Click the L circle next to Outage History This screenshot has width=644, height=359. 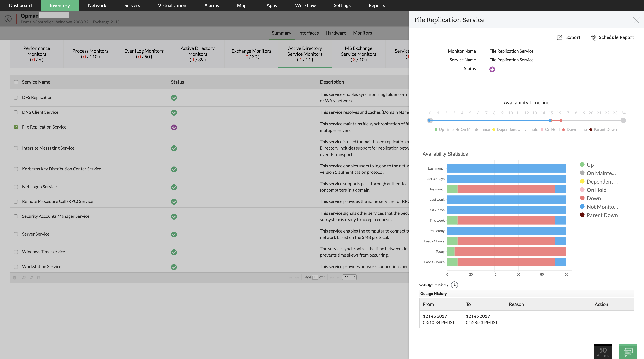455,285
